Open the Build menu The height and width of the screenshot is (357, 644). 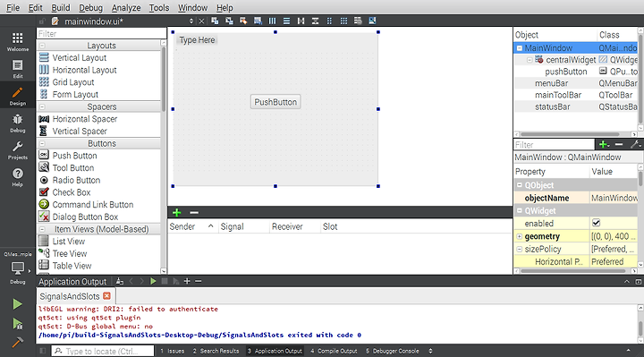(61, 7)
